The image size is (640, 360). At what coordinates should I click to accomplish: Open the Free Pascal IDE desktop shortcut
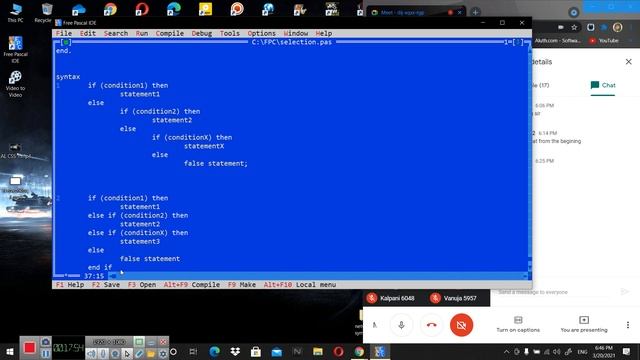coord(16,49)
